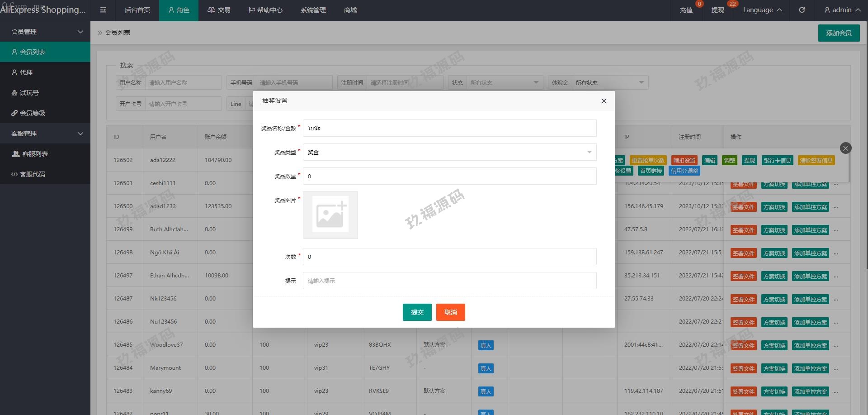868x415 pixels.
Task: Click the prize image upload placeholder
Action: (x=330, y=215)
